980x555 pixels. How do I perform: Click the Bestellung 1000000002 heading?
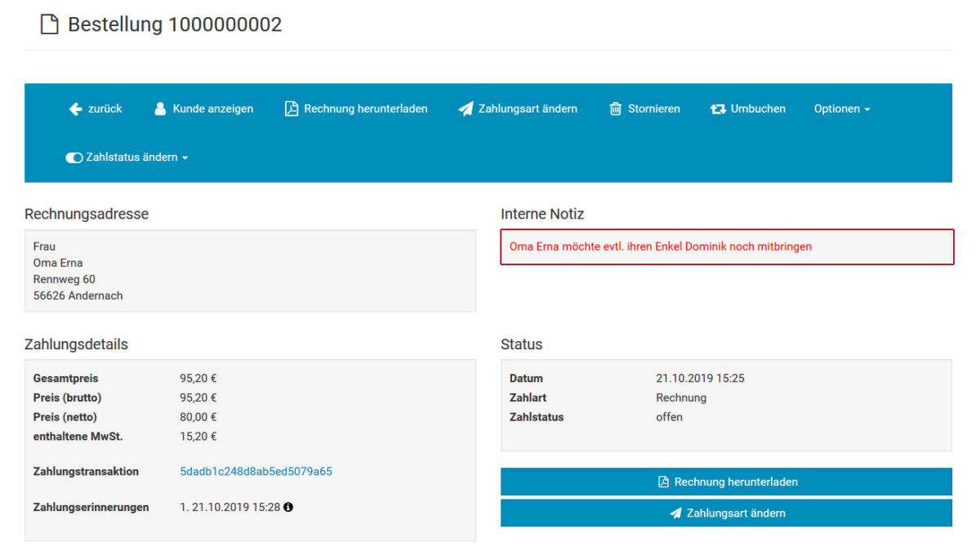[x=175, y=24]
